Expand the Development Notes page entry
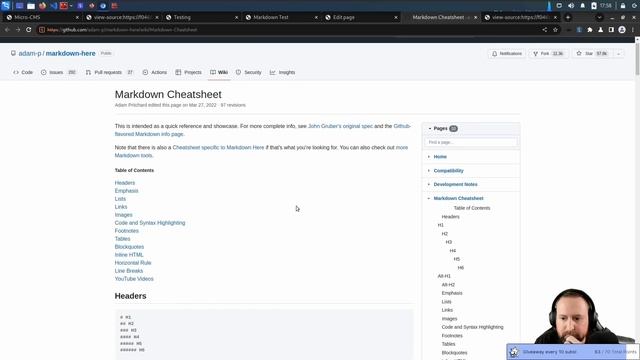This screenshot has width=640, height=360. (429, 184)
